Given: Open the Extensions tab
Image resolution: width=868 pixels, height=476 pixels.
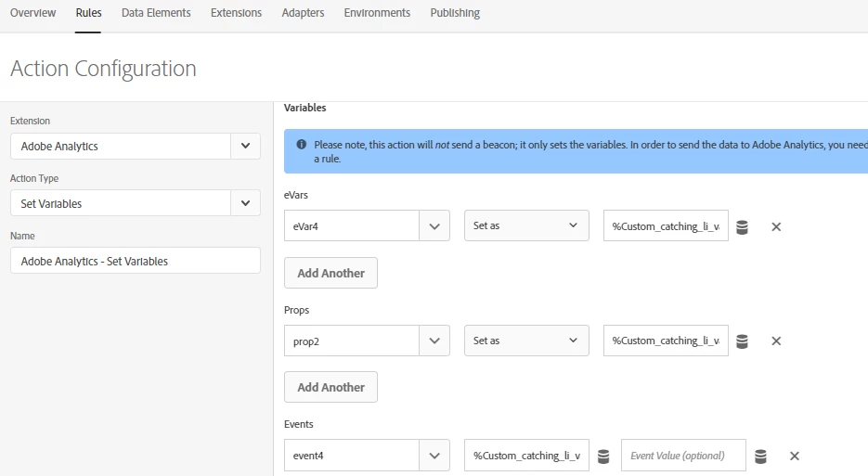Looking at the screenshot, I should 236,13.
